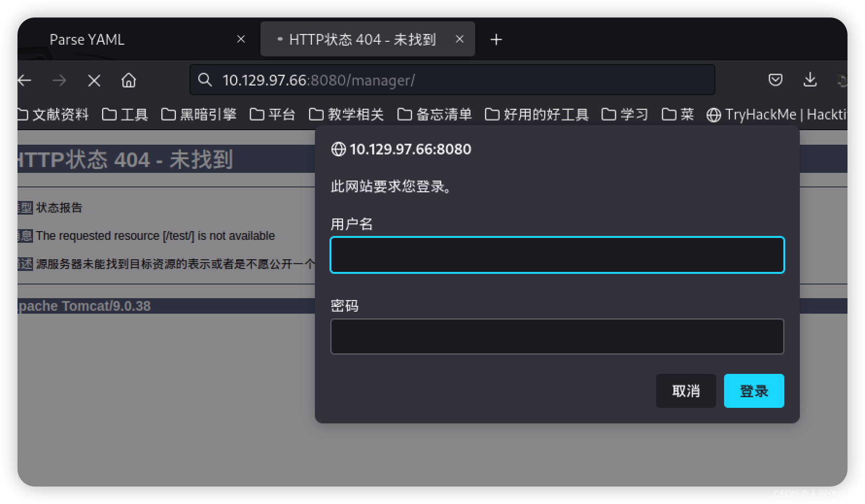Close the Parse YAML tab
Image resolution: width=865 pixels, height=504 pixels.
(x=241, y=39)
